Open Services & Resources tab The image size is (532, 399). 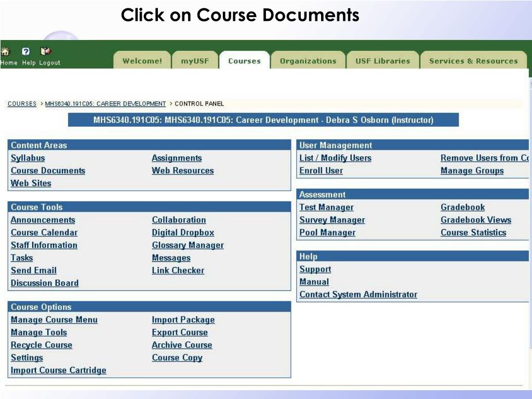click(474, 61)
